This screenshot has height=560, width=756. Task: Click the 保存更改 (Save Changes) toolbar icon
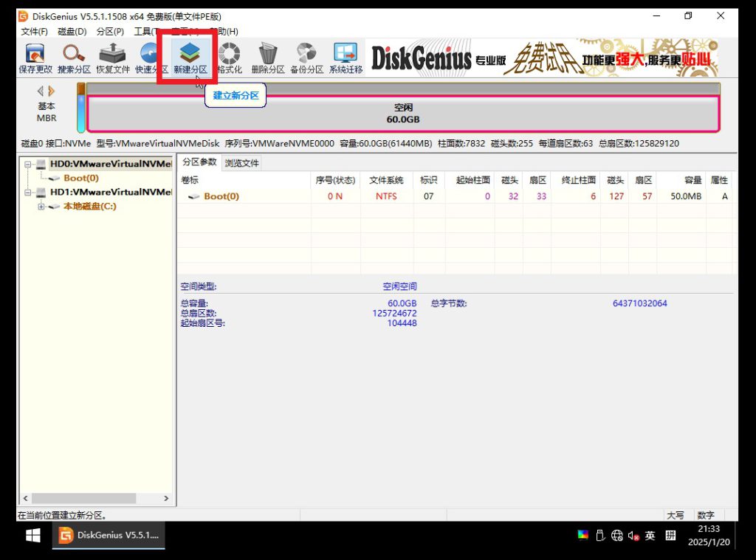click(35, 58)
